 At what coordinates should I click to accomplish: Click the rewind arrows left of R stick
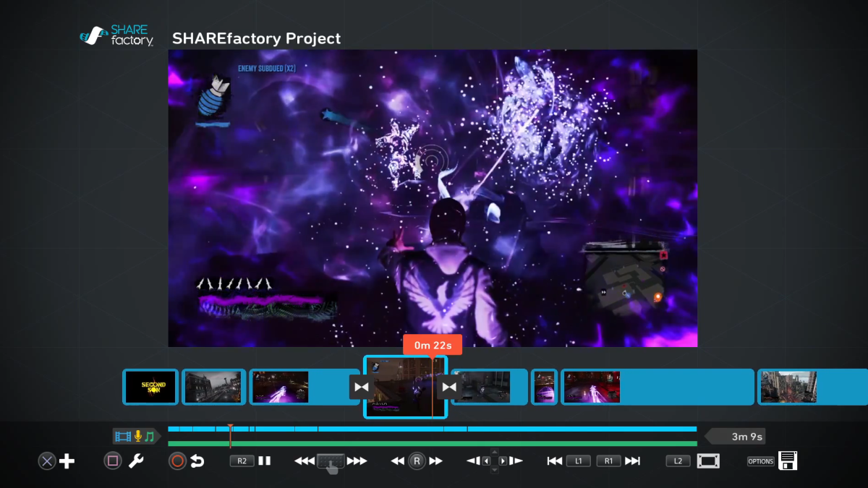(398, 461)
